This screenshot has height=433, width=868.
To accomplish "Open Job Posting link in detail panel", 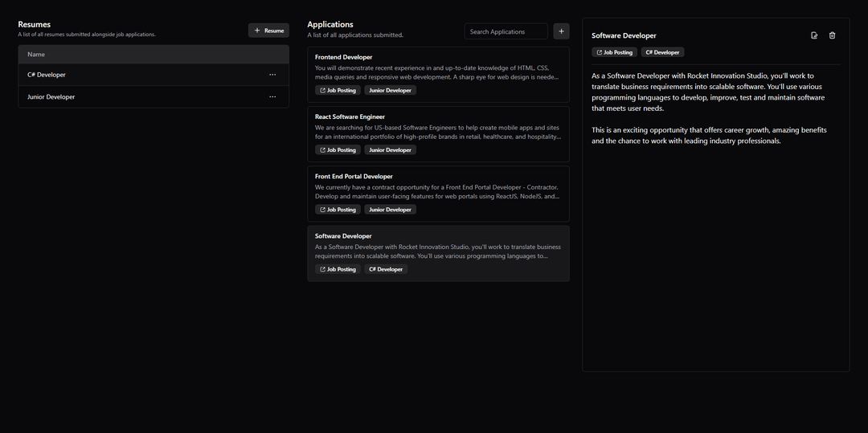I will [x=615, y=52].
